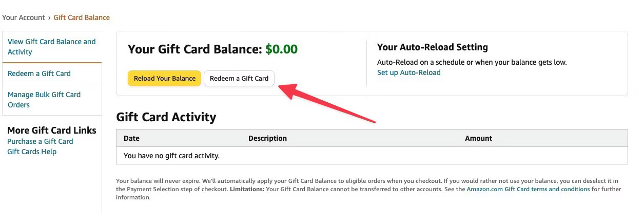
Task: Open View Gift Card Balance and Activity tab
Action: [52, 47]
